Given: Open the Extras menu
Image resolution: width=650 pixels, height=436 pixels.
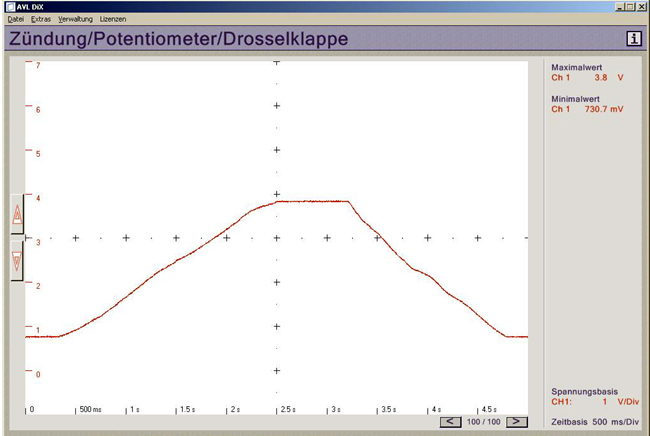Looking at the screenshot, I should point(40,19).
